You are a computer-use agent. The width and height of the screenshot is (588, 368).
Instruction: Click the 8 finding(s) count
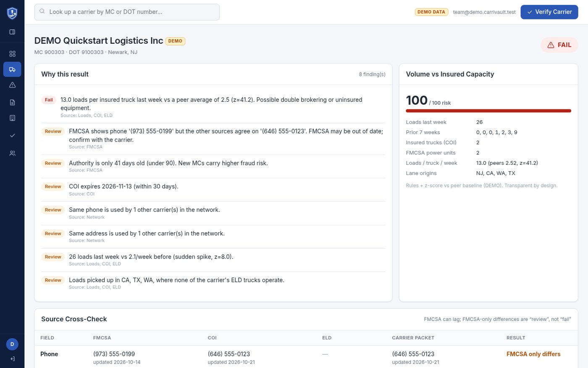click(372, 74)
